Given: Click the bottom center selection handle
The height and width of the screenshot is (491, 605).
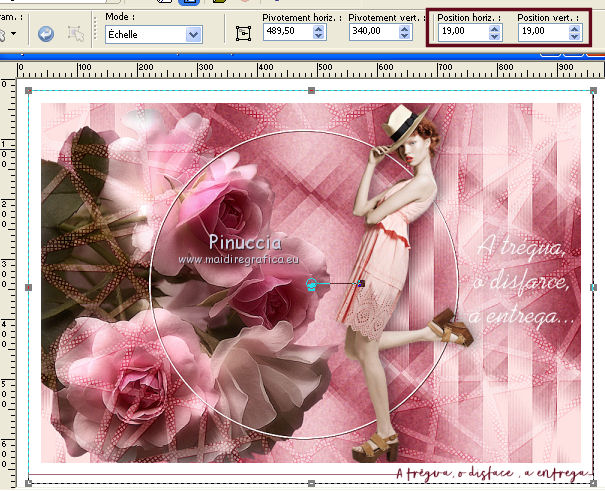Looking at the screenshot, I should click(311, 483).
